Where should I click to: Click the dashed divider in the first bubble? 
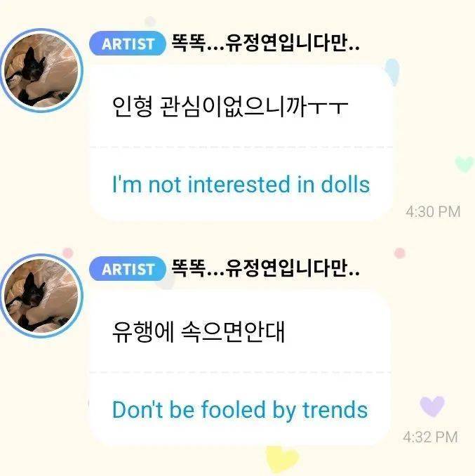(x=241, y=147)
